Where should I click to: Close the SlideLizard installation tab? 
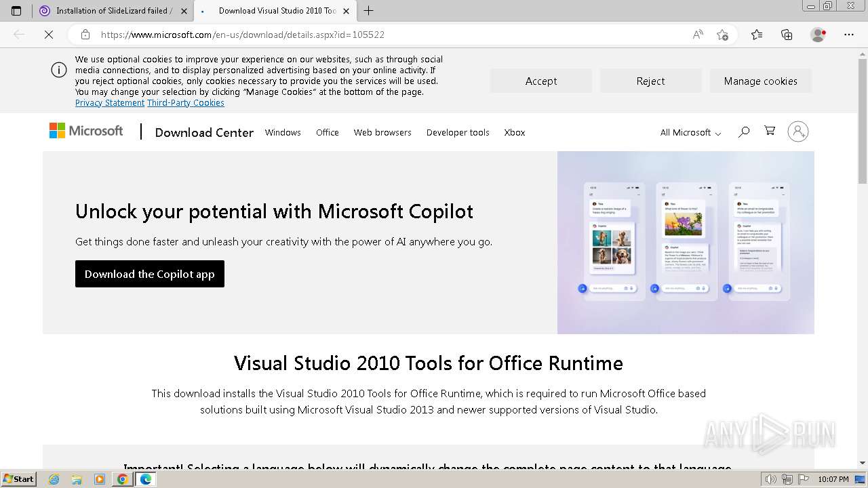point(184,11)
